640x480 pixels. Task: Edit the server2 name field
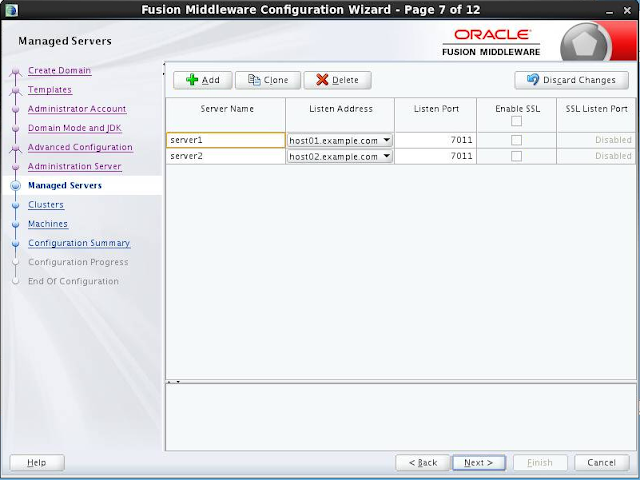pos(226,156)
